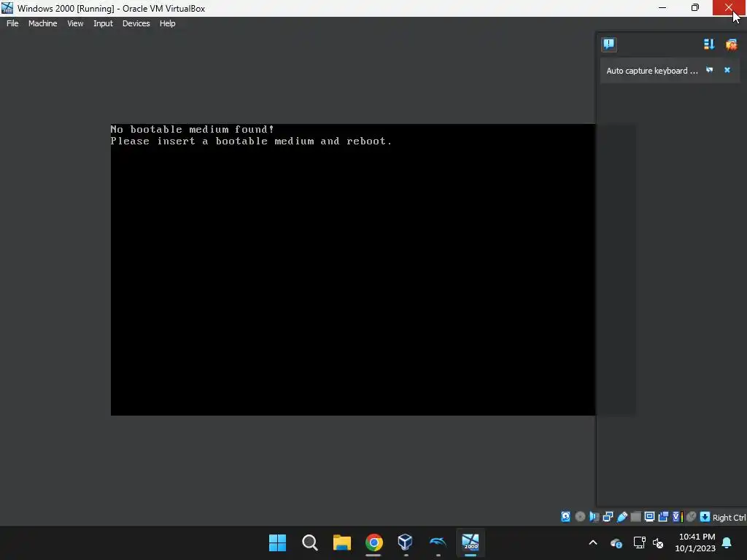Open the Input menu
The width and height of the screenshot is (747, 560).
coord(103,23)
